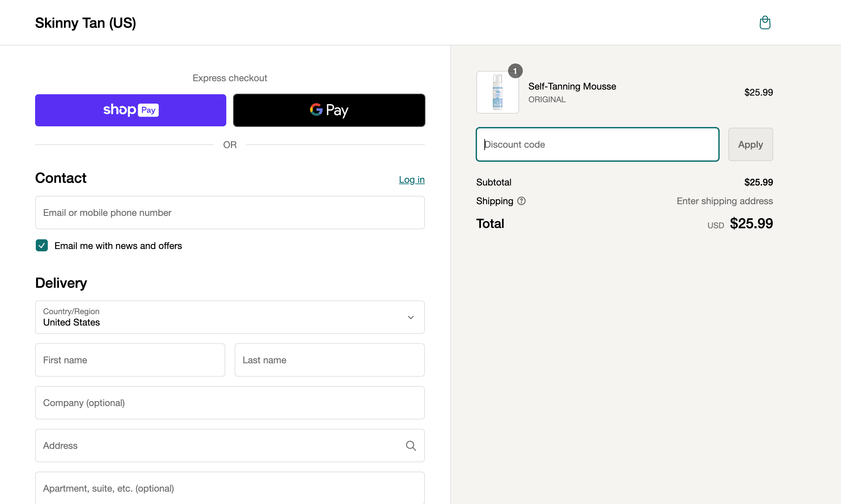The image size is (841, 504).
Task: Click the Apartment, suite, etc. field
Action: pos(230,488)
